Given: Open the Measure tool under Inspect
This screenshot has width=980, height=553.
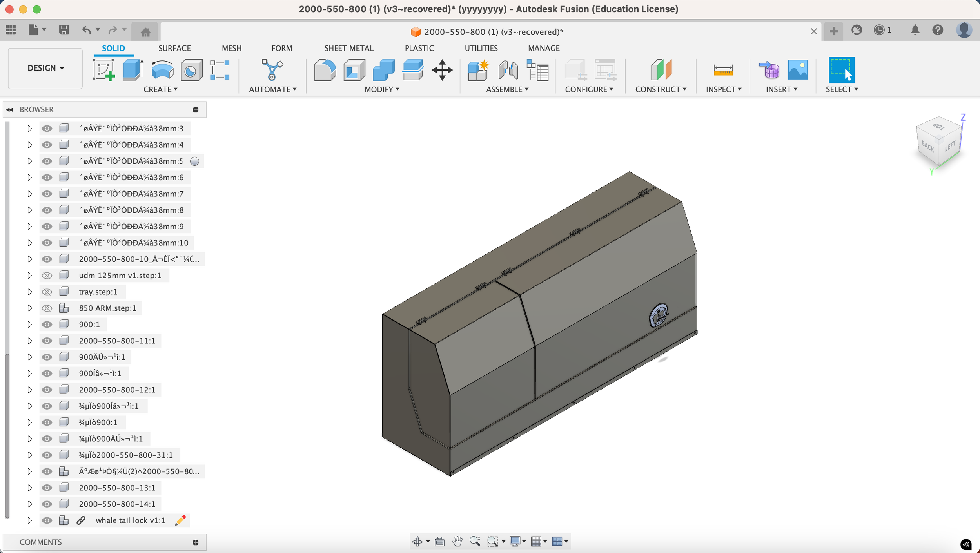Looking at the screenshot, I should [723, 70].
